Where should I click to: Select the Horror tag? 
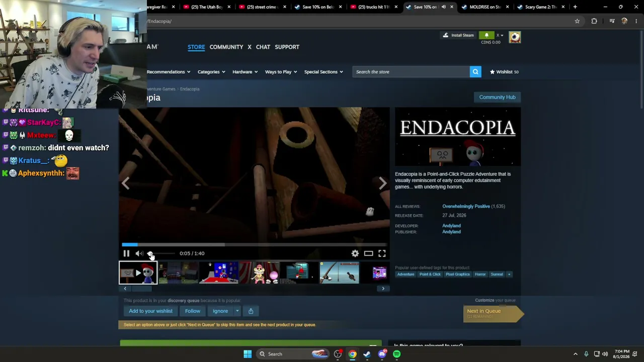pyautogui.click(x=480, y=275)
